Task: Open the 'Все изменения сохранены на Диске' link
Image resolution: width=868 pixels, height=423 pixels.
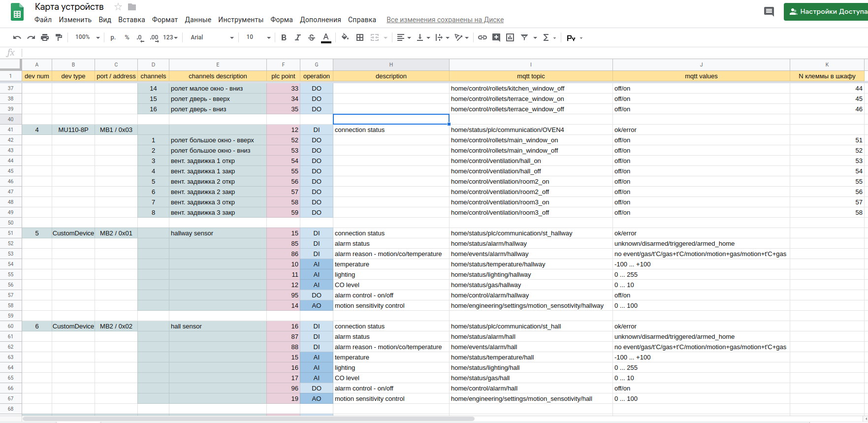Action: point(445,20)
